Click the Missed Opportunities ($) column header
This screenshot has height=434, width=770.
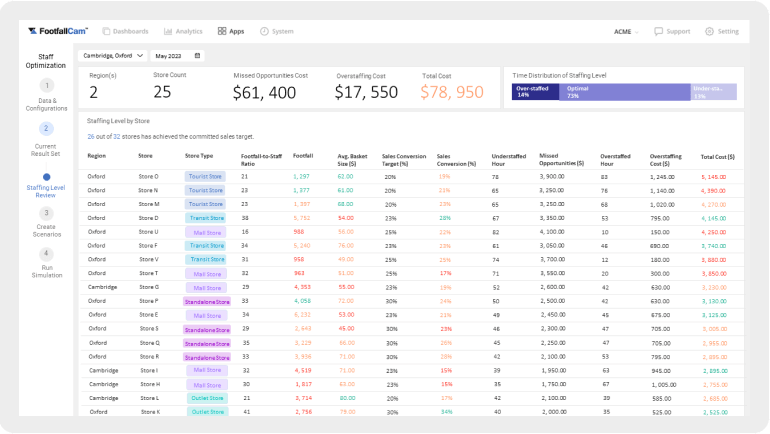point(561,160)
